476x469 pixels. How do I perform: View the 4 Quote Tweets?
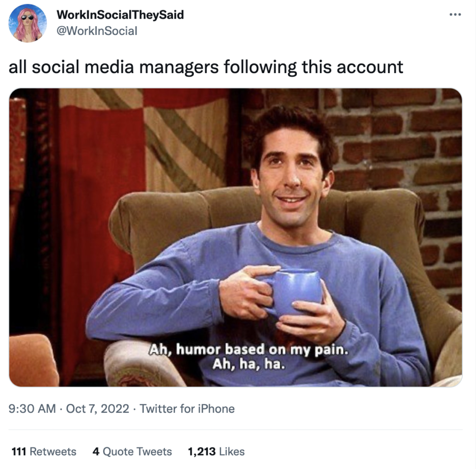point(132,451)
